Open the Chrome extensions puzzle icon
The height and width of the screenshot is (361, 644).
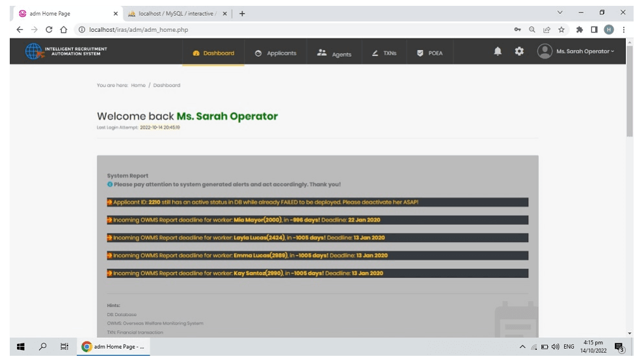point(580,29)
